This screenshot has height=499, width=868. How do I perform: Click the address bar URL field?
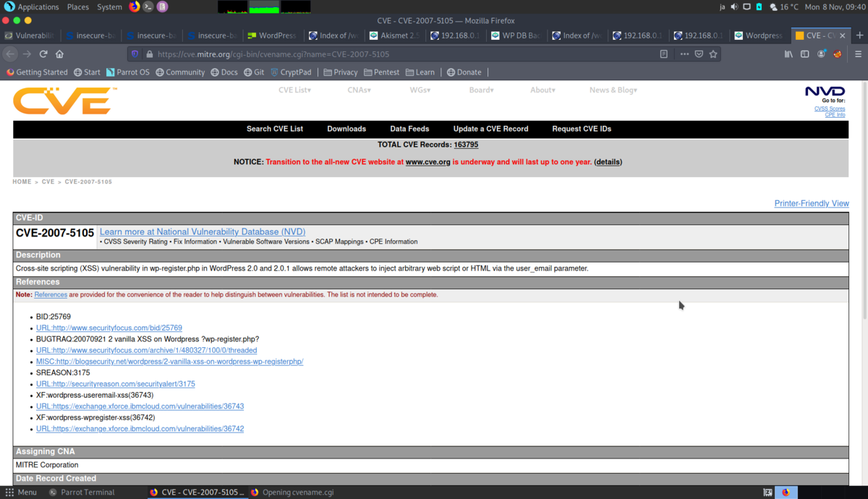point(405,54)
